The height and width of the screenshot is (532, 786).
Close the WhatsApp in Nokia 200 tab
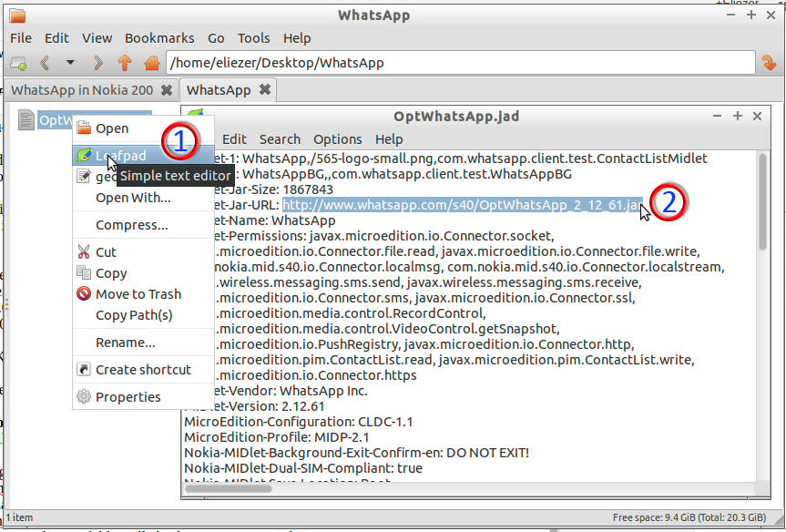click(167, 90)
